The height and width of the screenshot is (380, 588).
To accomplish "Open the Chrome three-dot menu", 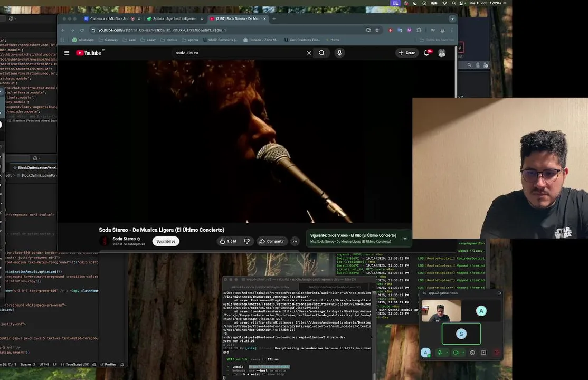I will coord(452,30).
